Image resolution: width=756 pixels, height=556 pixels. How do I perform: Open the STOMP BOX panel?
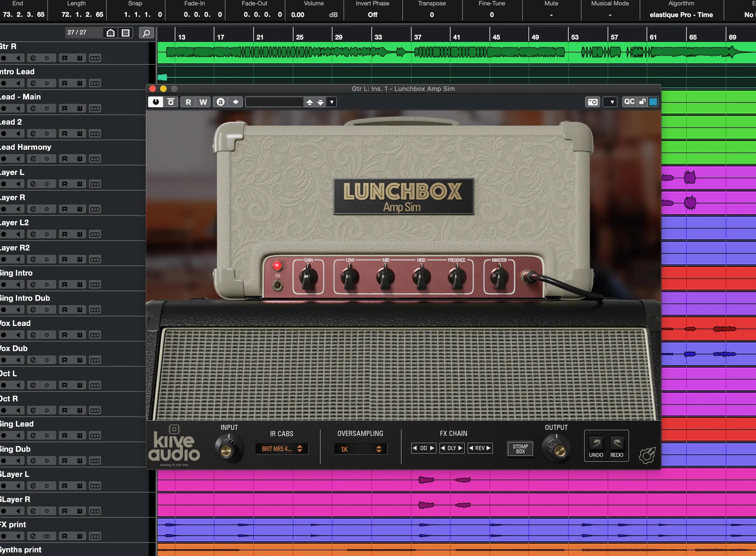point(520,449)
